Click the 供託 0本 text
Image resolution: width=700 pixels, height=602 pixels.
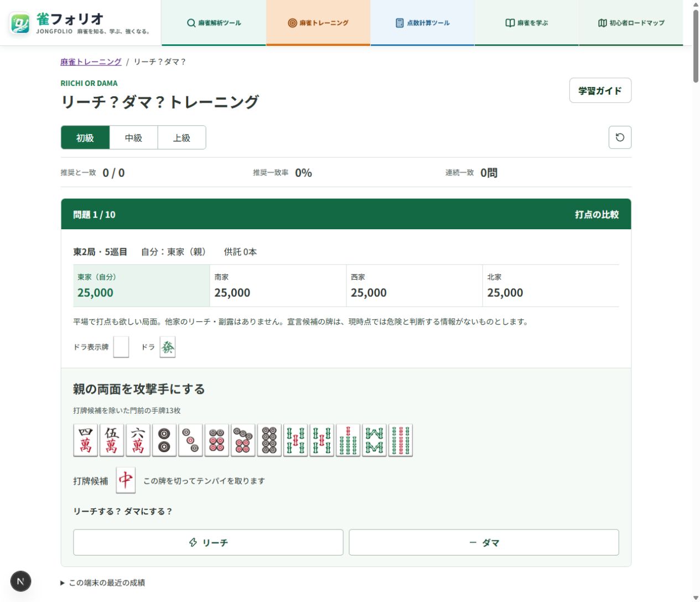click(x=240, y=252)
